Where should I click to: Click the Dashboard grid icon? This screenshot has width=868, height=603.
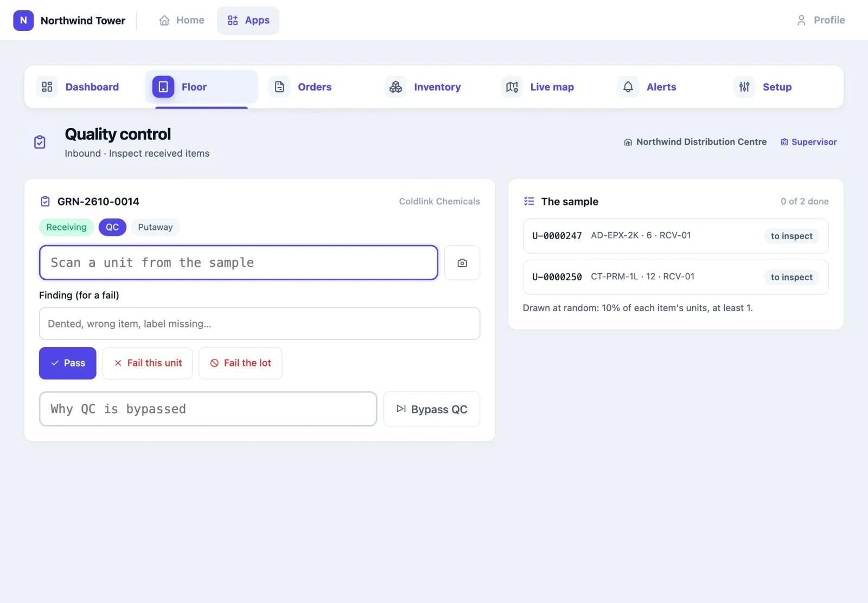tap(47, 87)
